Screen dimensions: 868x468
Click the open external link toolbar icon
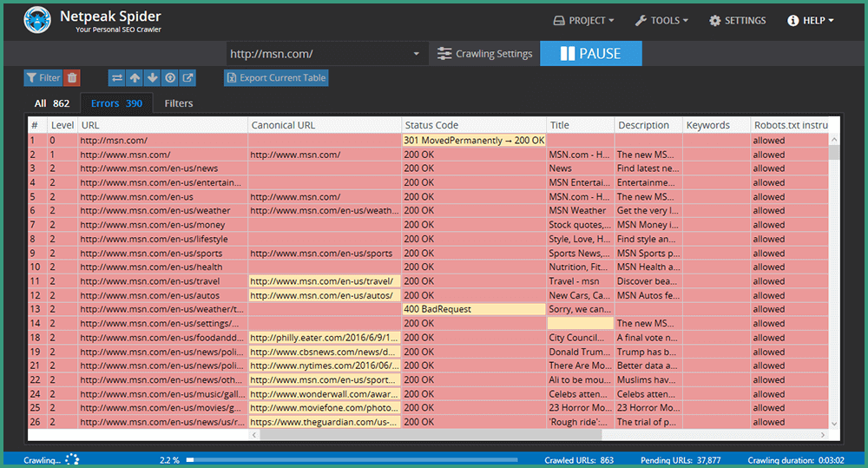(187, 78)
